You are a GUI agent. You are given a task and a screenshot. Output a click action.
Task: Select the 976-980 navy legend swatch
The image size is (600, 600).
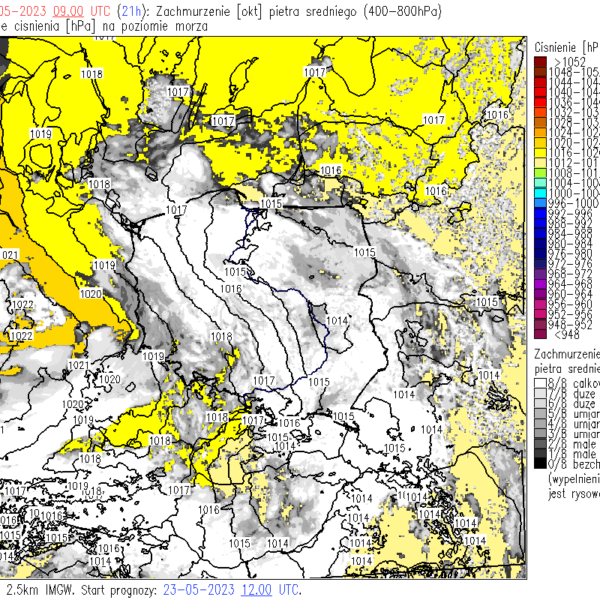(540, 253)
